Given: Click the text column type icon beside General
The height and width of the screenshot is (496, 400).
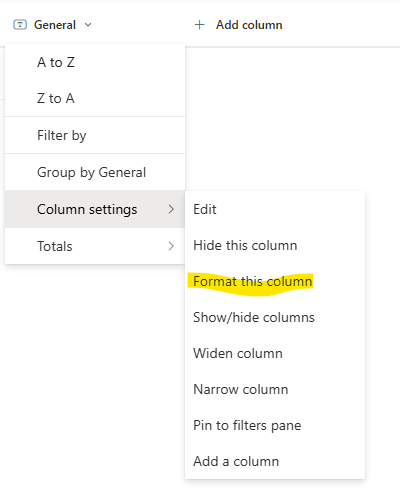Looking at the screenshot, I should (x=20, y=25).
